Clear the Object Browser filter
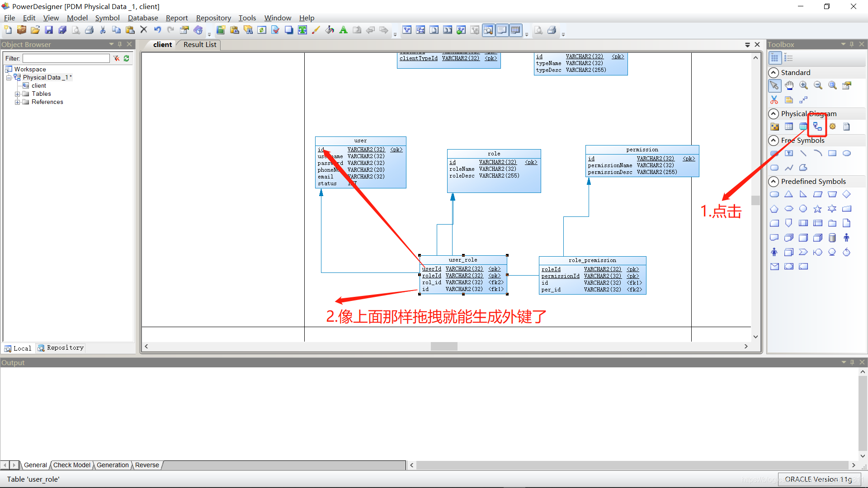This screenshot has height=488, width=868. (116, 58)
